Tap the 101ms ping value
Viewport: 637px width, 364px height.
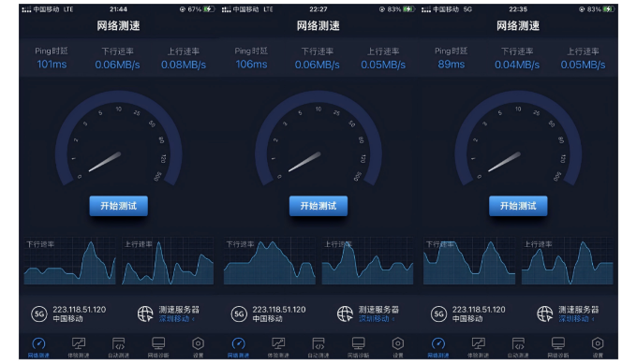pyautogui.click(x=52, y=65)
